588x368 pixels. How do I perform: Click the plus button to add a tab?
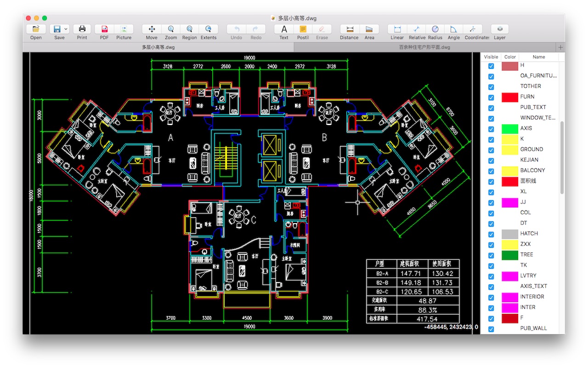pos(560,47)
